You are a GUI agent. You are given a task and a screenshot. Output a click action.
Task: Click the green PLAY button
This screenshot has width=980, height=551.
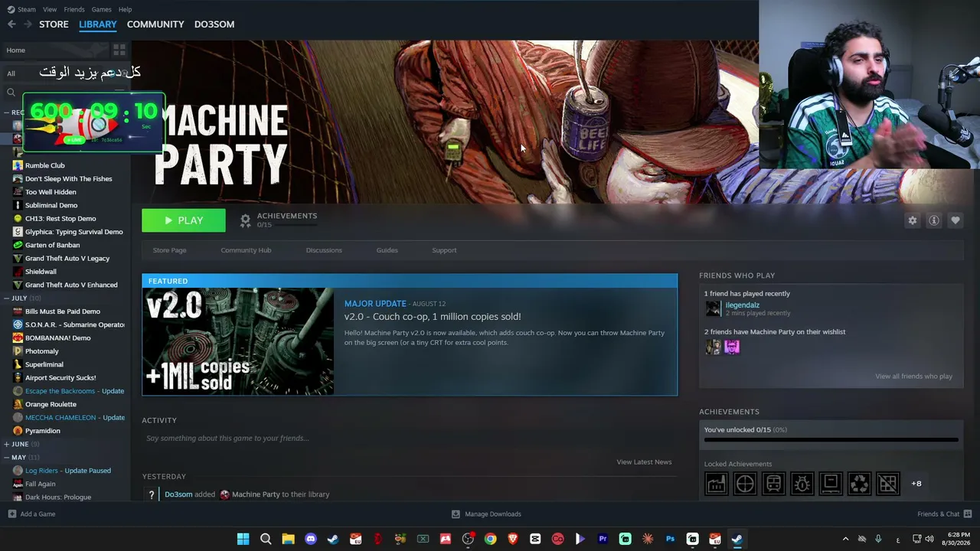tap(184, 220)
